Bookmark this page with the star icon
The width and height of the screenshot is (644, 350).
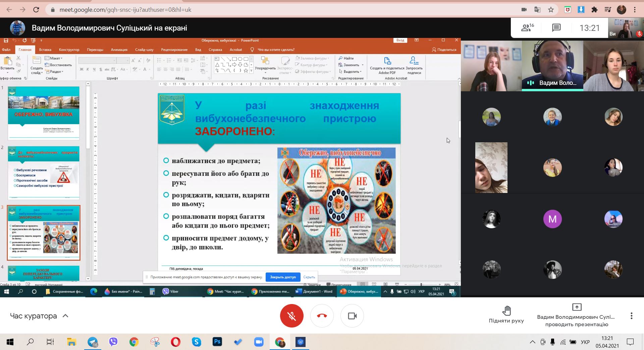point(551,10)
